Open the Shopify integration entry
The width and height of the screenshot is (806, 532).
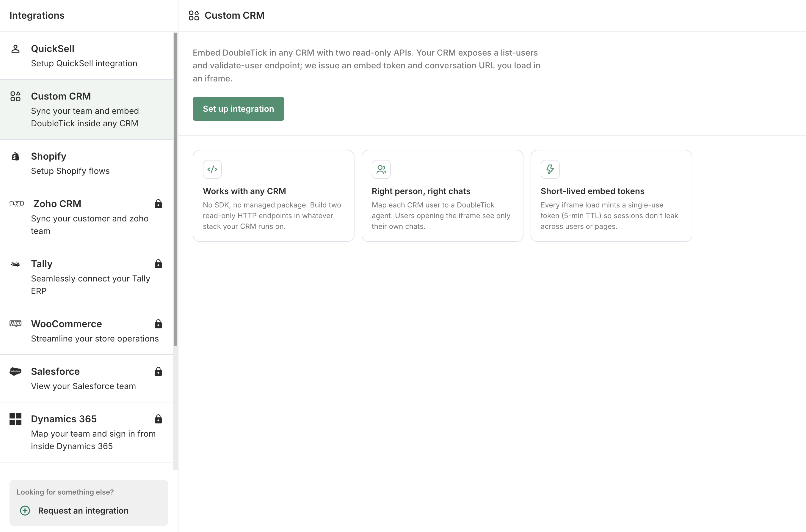[87, 163]
